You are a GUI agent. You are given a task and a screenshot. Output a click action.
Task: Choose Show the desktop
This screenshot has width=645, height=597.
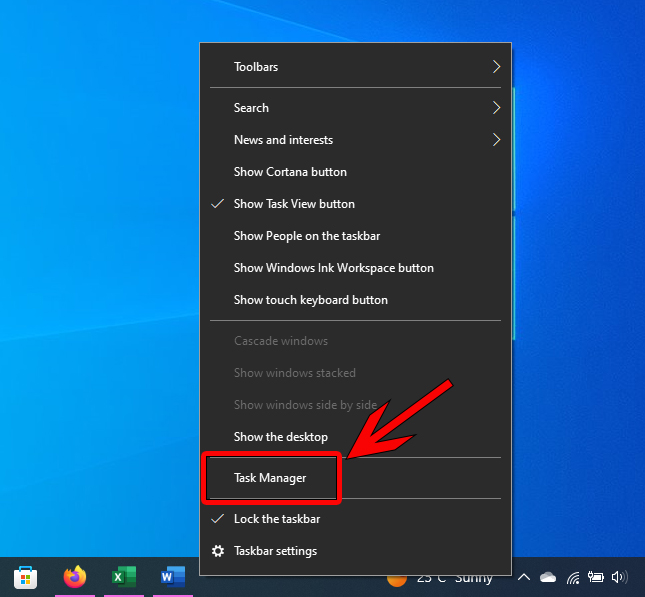(355, 437)
